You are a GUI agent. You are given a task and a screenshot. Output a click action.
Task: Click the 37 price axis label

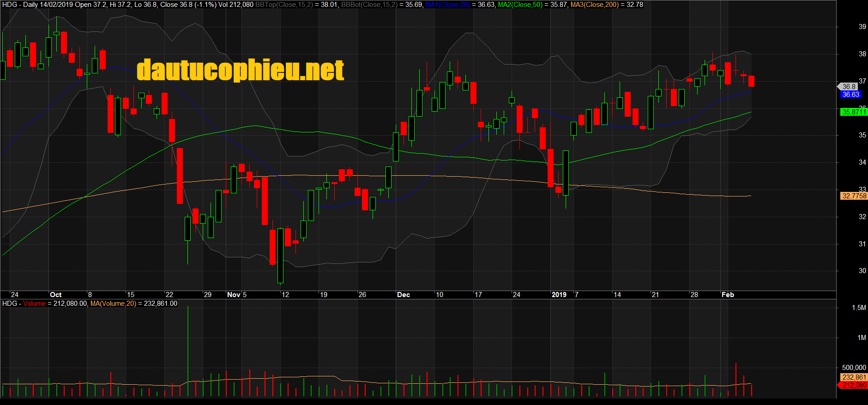[x=862, y=81]
